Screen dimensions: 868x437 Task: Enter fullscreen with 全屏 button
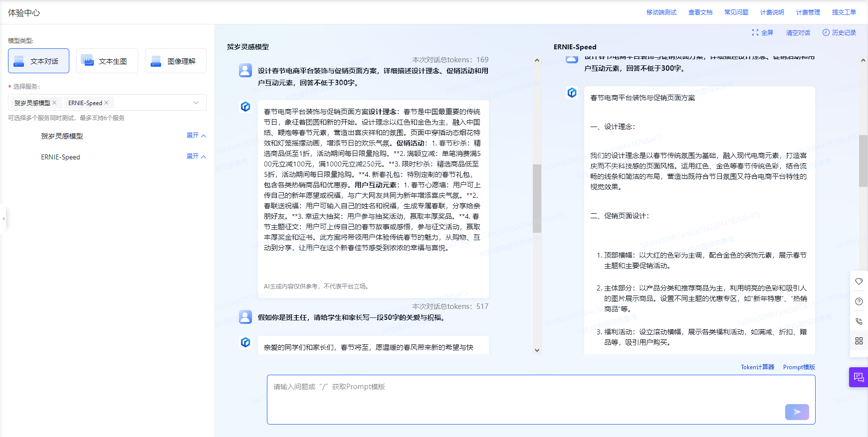click(763, 32)
